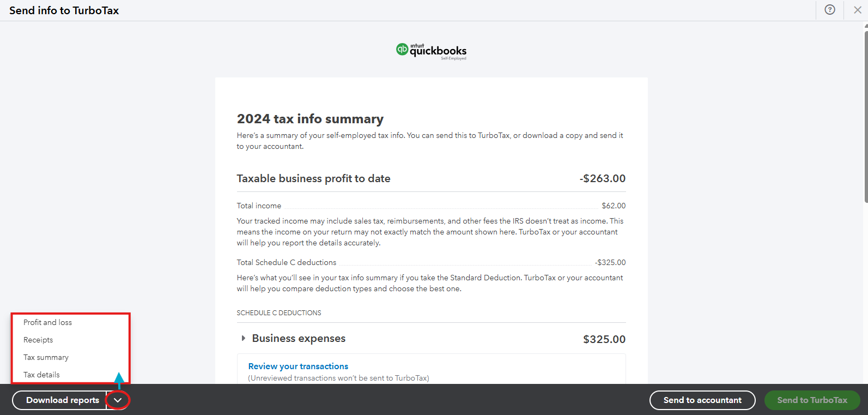Select Tax details report option
Image resolution: width=868 pixels, height=415 pixels.
coord(41,375)
